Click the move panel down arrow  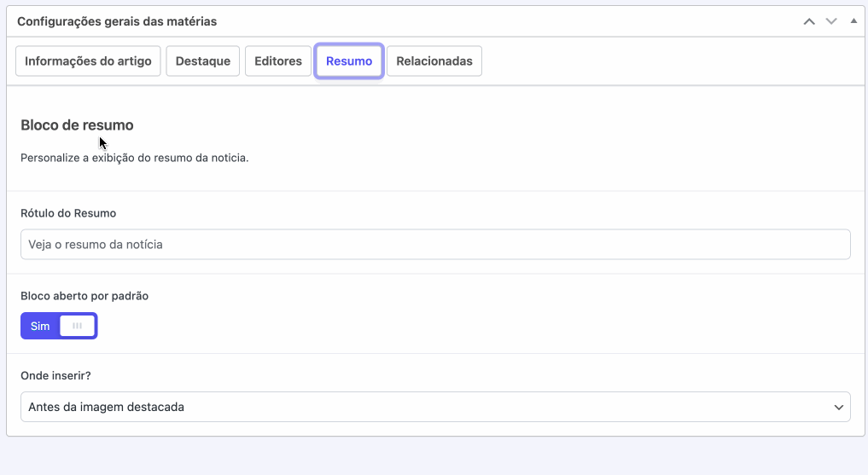(x=830, y=21)
